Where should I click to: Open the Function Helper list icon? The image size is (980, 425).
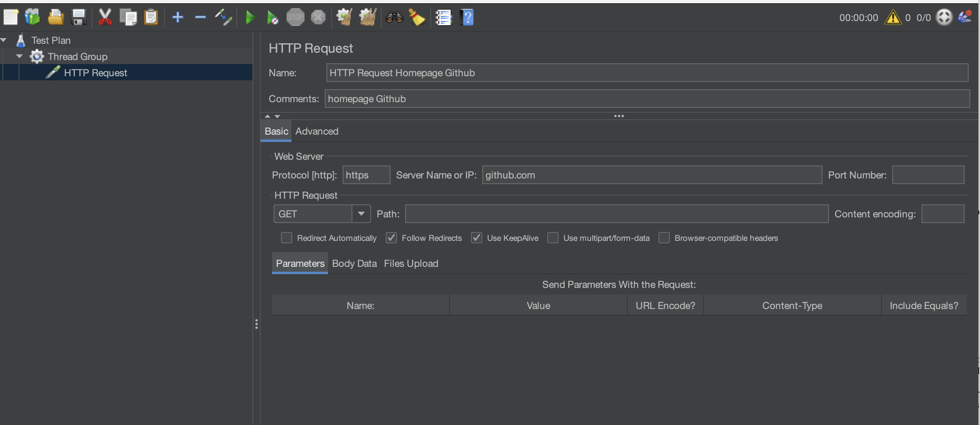pyautogui.click(x=443, y=17)
